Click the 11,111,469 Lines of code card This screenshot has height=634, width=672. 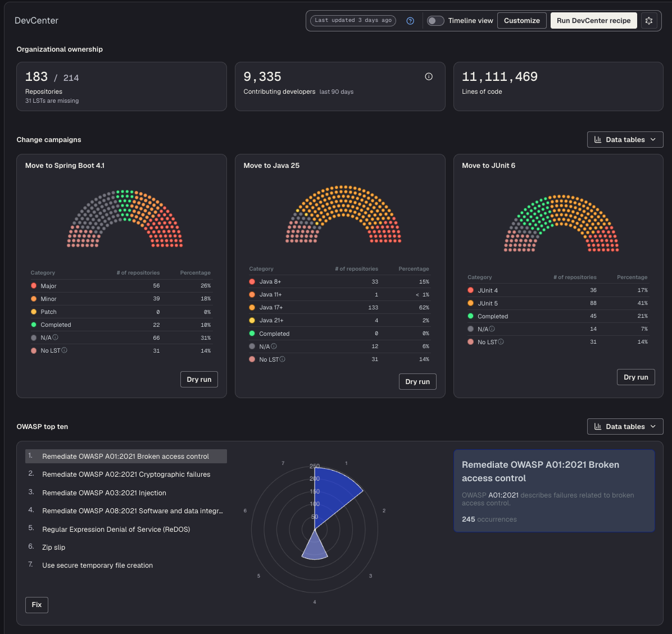(559, 86)
